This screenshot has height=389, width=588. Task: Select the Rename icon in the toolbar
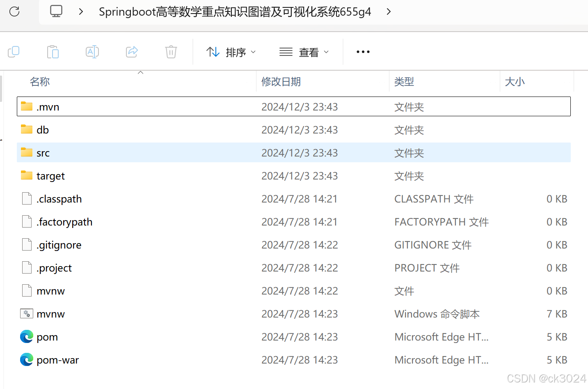coord(92,51)
